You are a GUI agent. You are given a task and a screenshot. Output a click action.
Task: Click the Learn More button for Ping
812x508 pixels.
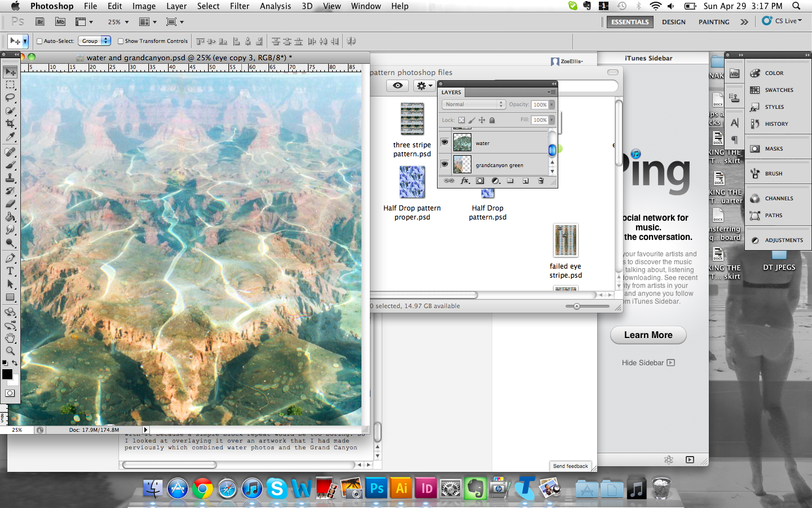(648, 335)
